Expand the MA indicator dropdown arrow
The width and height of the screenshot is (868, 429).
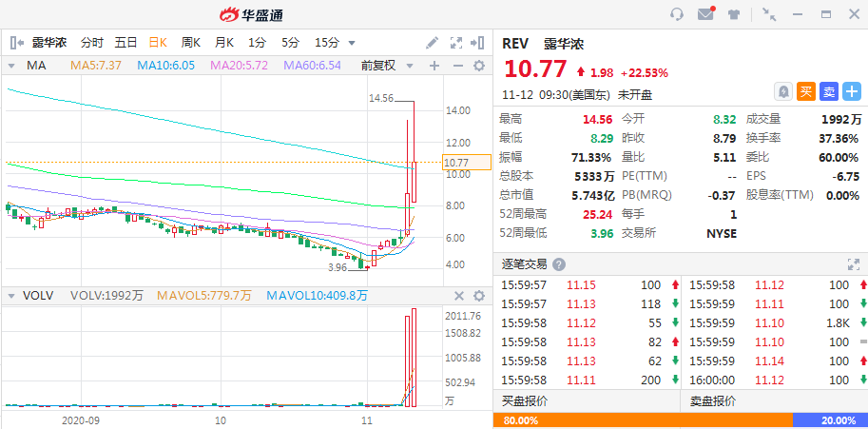(10, 66)
